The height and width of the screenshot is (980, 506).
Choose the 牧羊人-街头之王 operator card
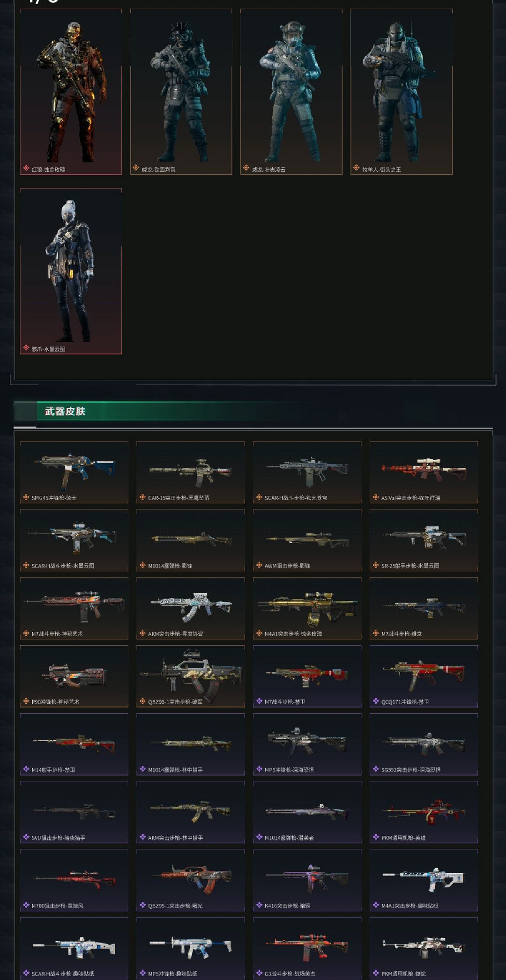pos(402,92)
